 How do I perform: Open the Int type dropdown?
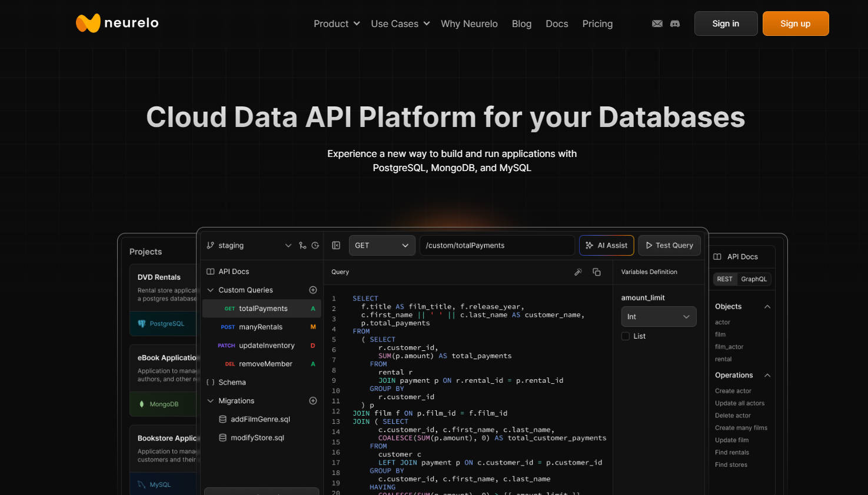pyautogui.click(x=659, y=317)
